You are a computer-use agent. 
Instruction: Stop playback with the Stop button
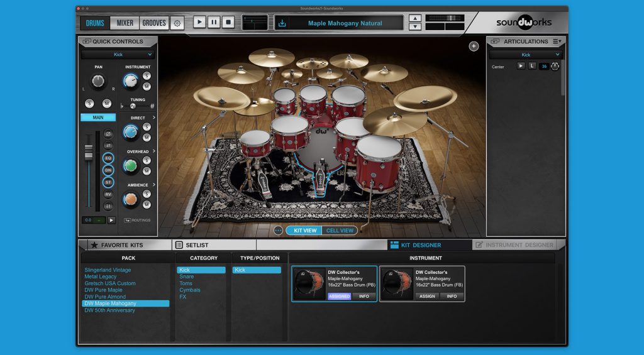[228, 22]
